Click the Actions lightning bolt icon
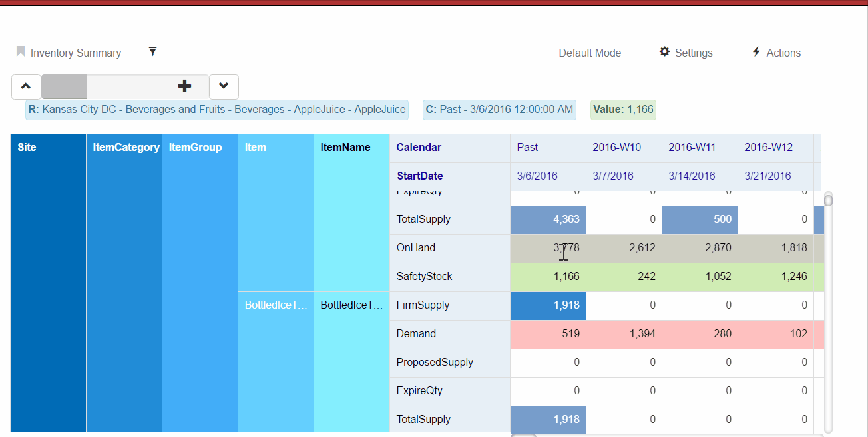 (756, 52)
